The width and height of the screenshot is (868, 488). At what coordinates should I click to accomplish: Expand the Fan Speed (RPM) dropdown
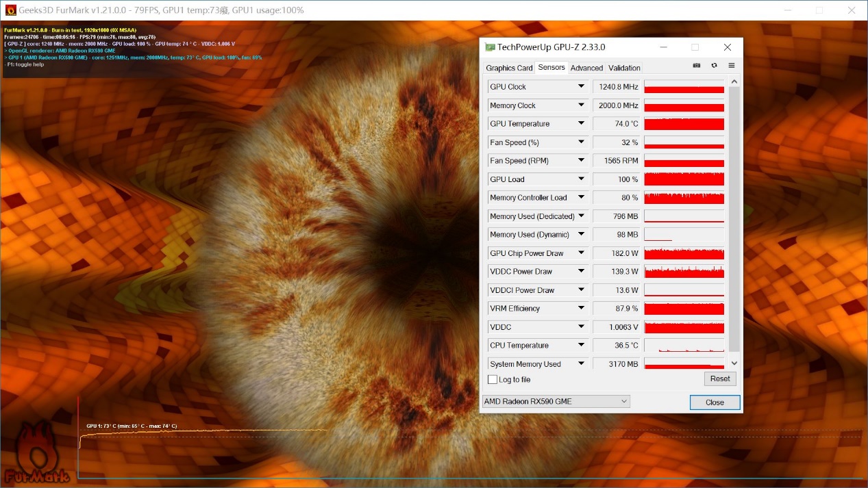pos(581,161)
